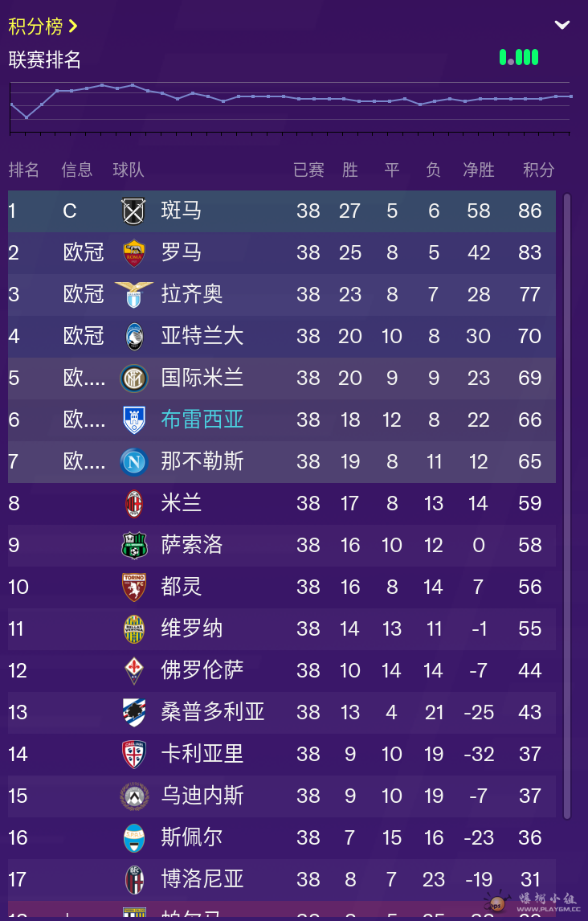Click the Lazio (拉齐奥) eagle badge
588x921 pixels.
pos(133,294)
